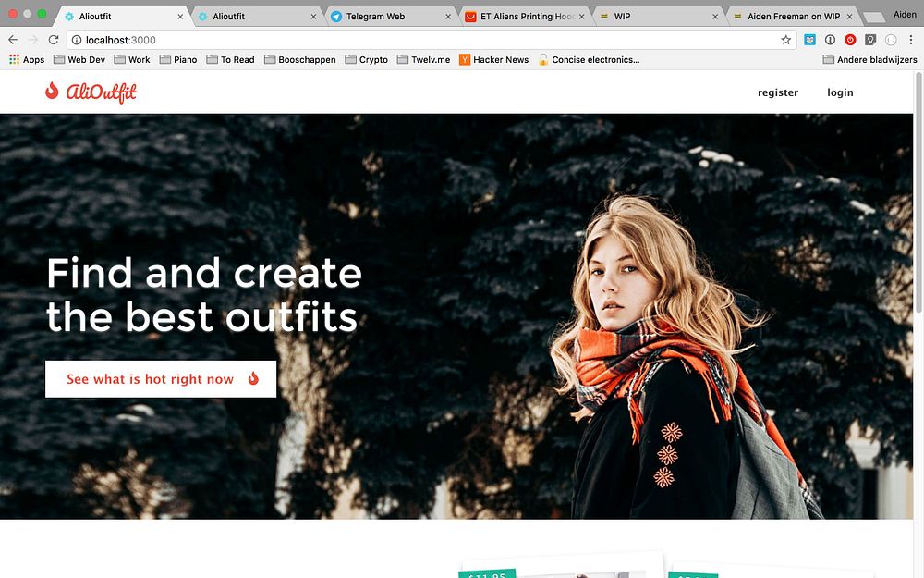Open the Twelv.me bookmarks folder
Screen dimensions: 924x578
[x=424, y=59]
